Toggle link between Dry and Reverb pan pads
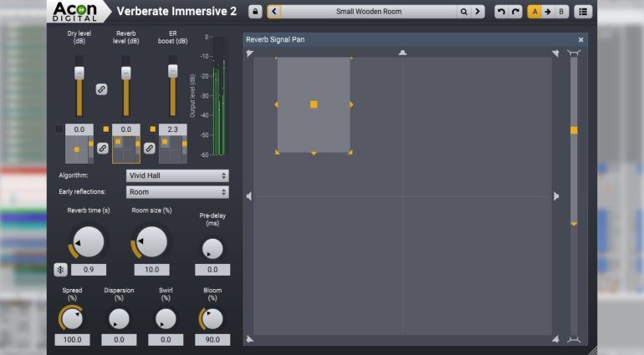 click(x=103, y=148)
